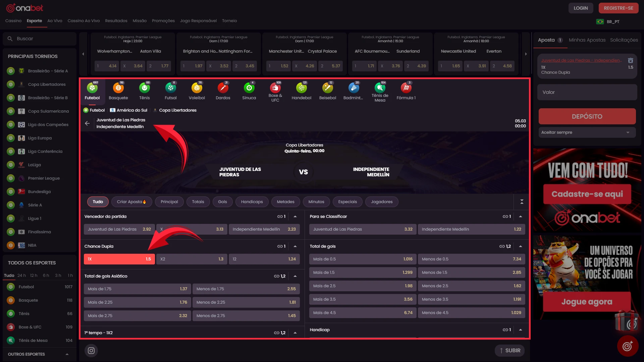This screenshot has width=644, height=362.
Task: Open the Minhas Apostas tab
Action: [587, 40]
